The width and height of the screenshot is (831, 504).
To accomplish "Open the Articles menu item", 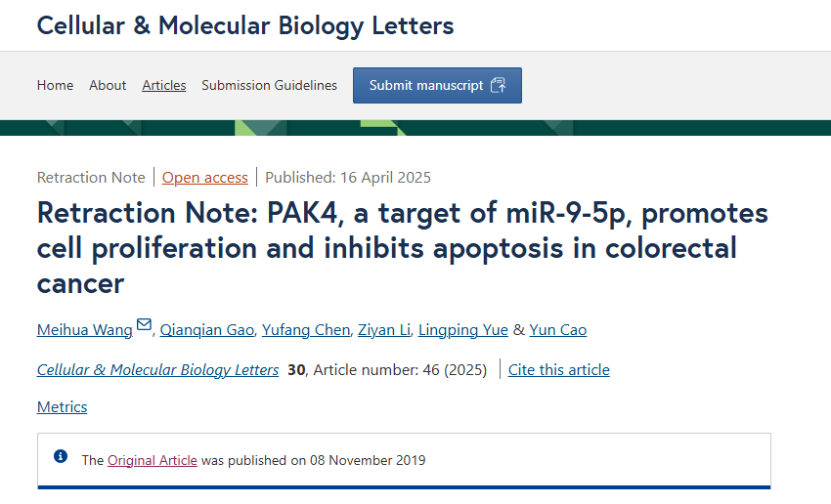I will click(164, 85).
